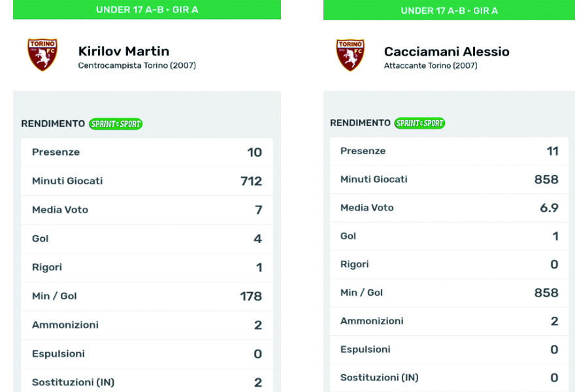Image resolution: width=588 pixels, height=392 pixels.
Task: Click the Torino crest beside Cacciamani Alessio
Action: (x=350, y=55)
